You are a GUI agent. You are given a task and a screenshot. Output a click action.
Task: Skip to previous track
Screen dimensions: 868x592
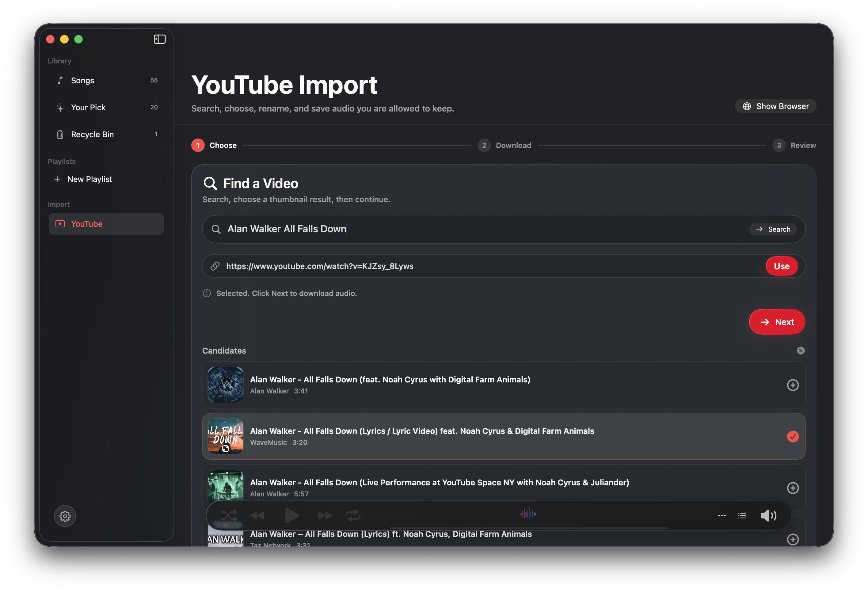click(x=257, y=515)
